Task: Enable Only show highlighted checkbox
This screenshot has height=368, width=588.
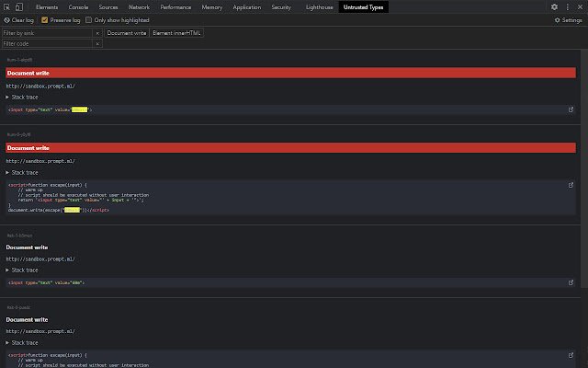Action: [x=88, y=20]
